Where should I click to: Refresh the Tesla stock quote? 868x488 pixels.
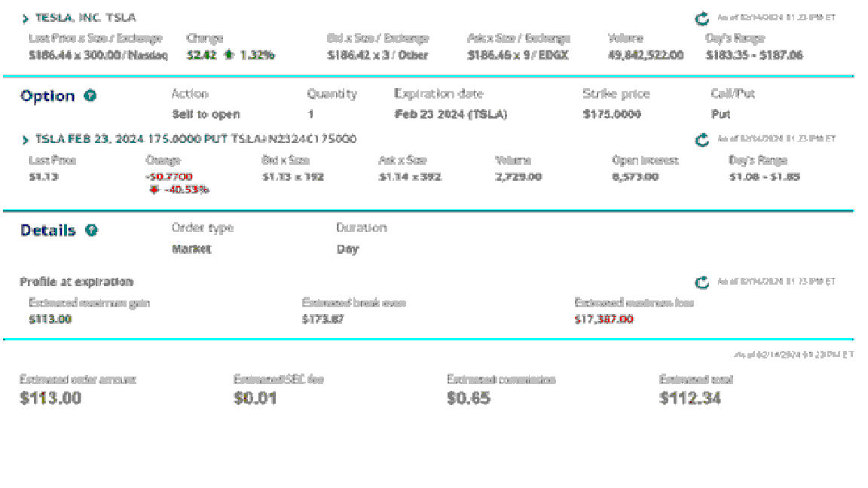point(702,19)
